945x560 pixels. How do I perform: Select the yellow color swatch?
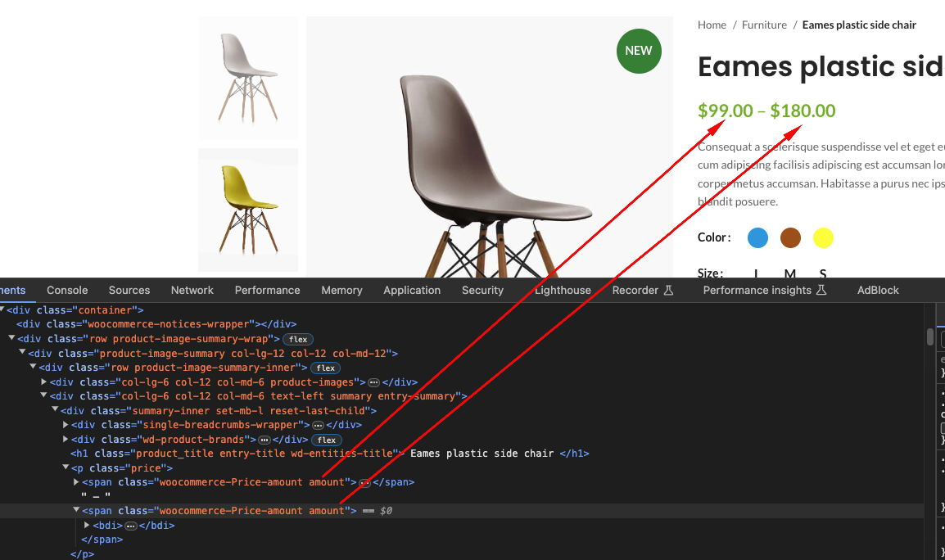pos(823,237)
